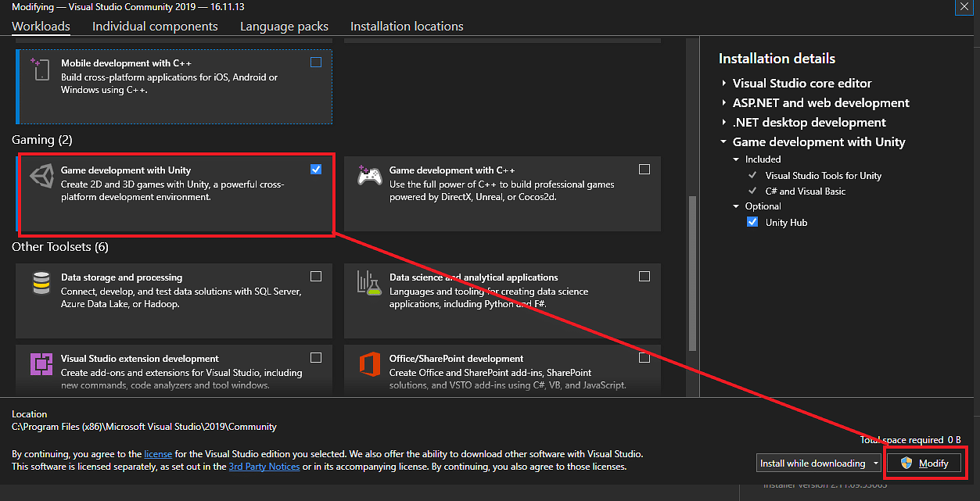Screen dimensions: 980x501
Task: Click the Total space required text
Action: point(910,440)
